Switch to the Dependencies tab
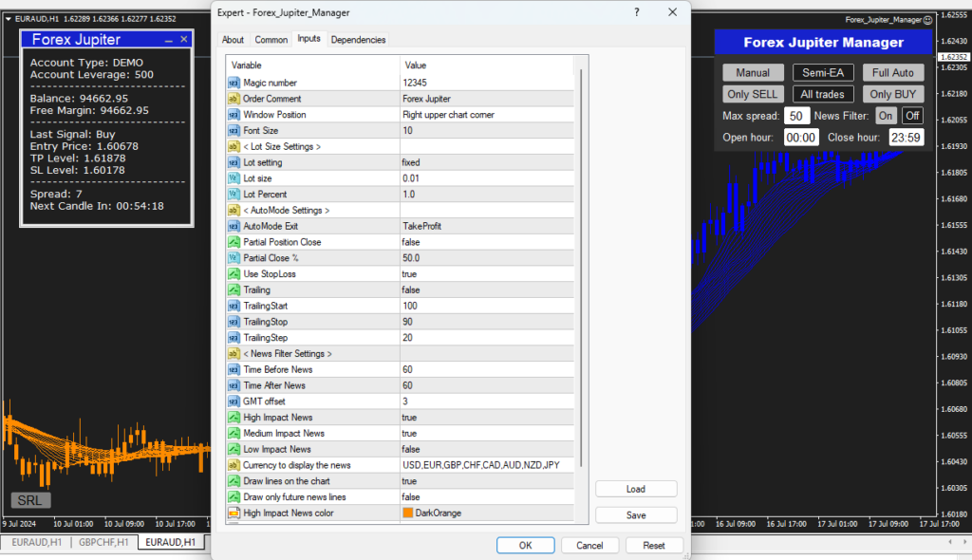 [358, 40]
